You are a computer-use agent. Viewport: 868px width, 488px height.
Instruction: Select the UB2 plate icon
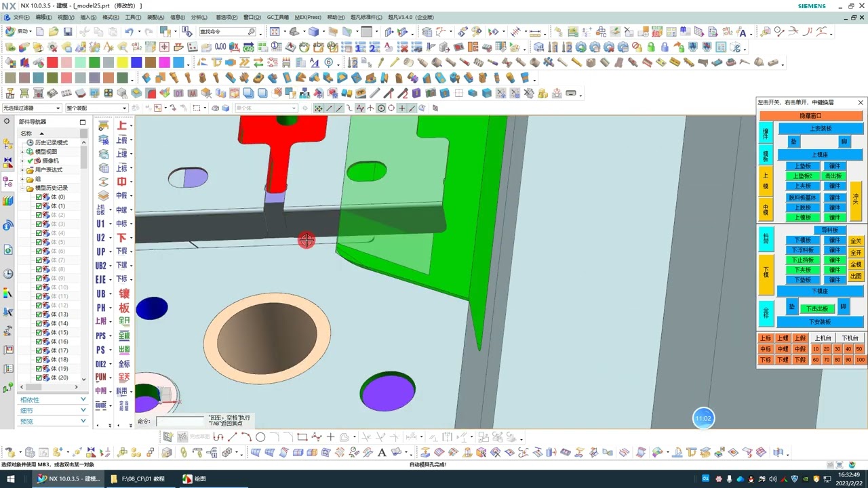pos(101,266)
